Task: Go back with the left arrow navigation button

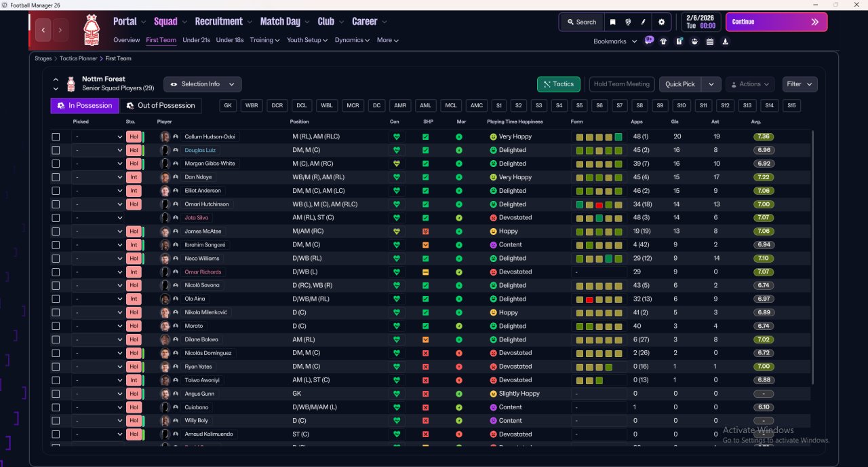Action: coord(44,30)
